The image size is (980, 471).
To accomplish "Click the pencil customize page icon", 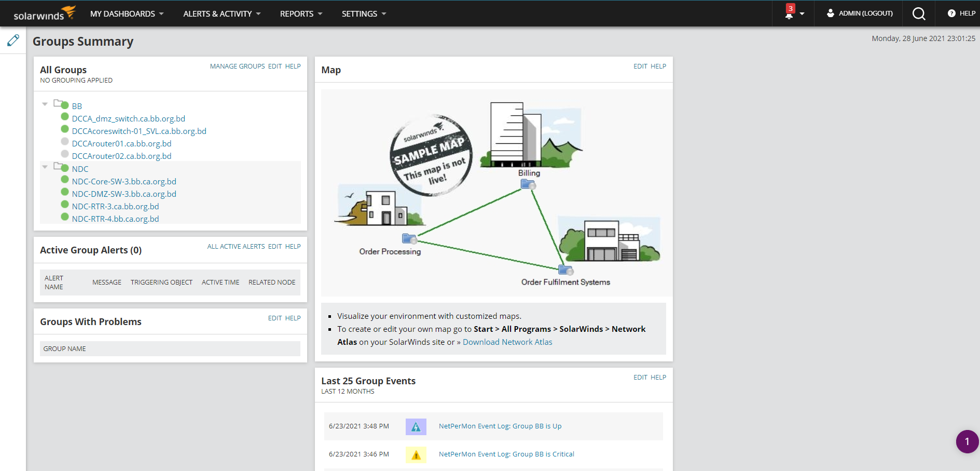I will [x=13, y=41].
